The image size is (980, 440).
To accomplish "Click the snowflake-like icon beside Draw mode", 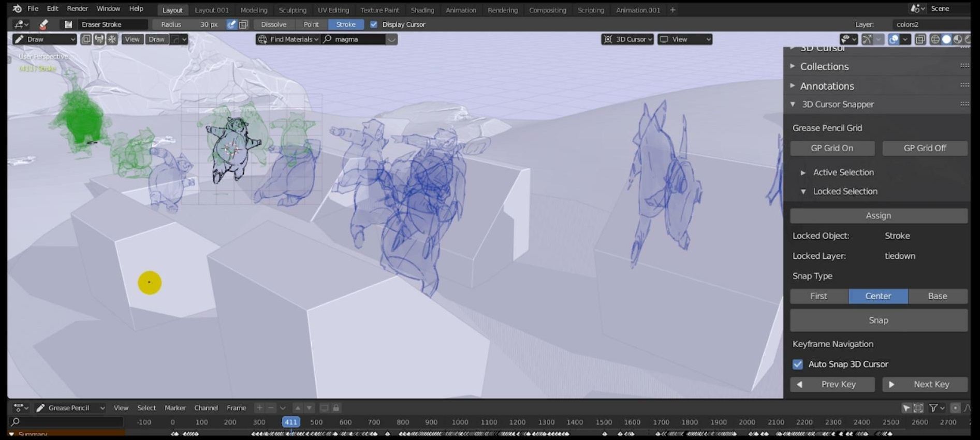I will coord(112,39).
